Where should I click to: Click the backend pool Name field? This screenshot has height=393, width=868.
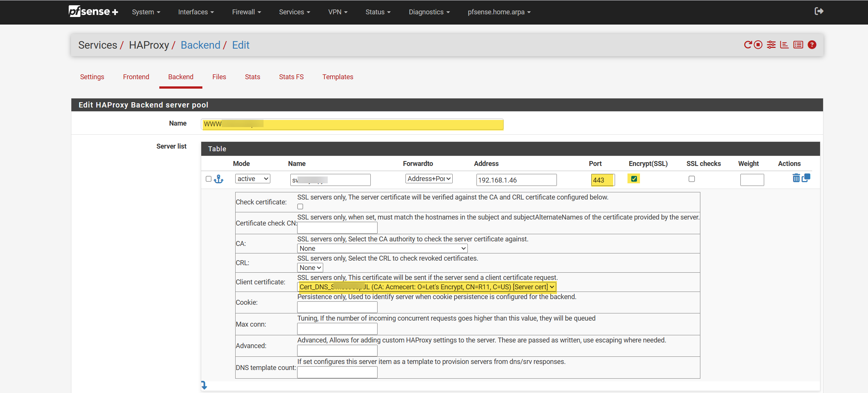(352, 124)
